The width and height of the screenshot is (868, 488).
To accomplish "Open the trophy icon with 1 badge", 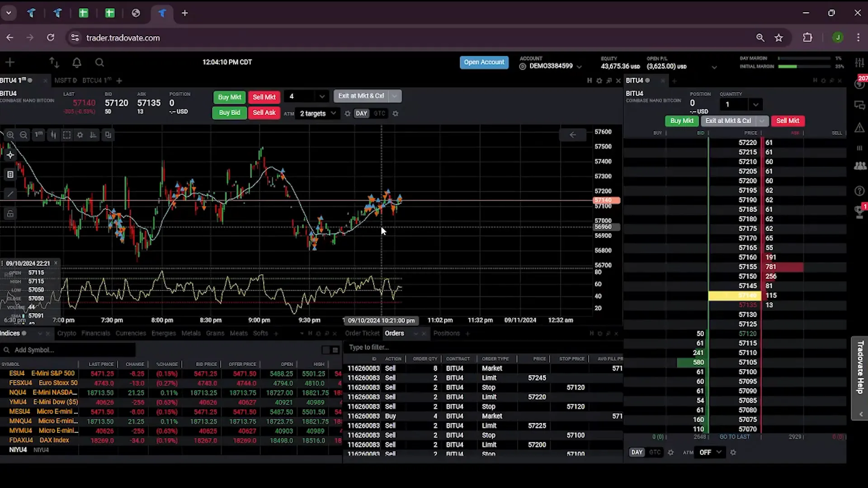I will coord(860,211).
